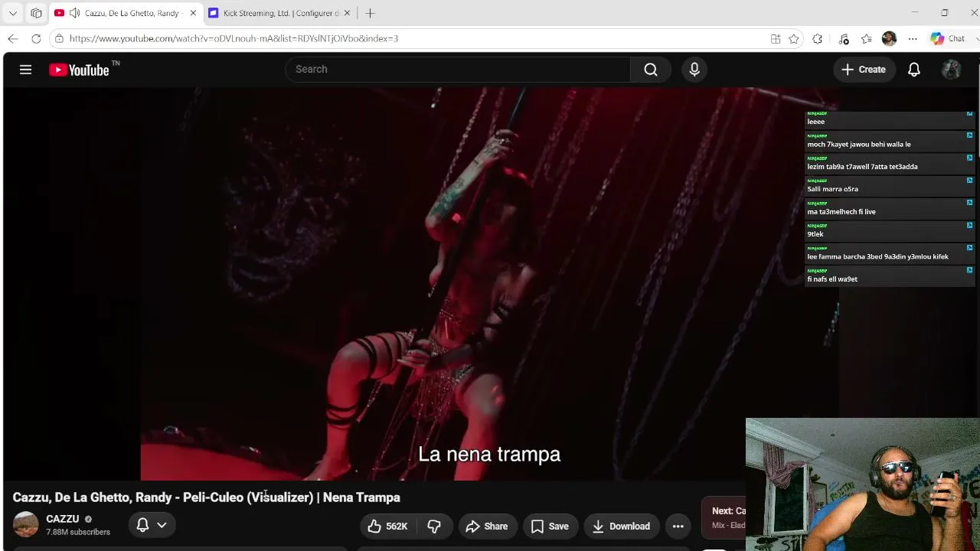Image resolution: width=980 pixels, height=551 pixels.
Task: Click chat message 'lee famma barcha 3bed 9a3din y3mlou kifek'
Action: coord(877,257)
